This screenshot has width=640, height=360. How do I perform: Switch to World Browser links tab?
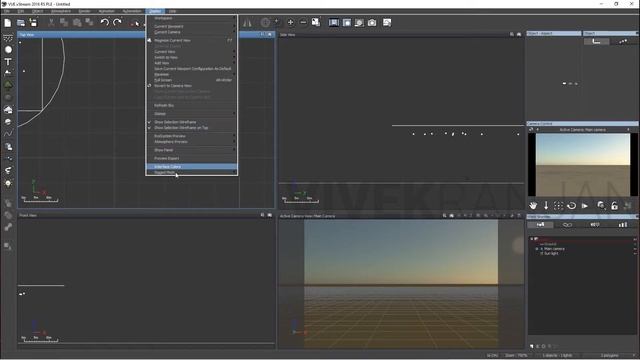click(x=567, y=224)
